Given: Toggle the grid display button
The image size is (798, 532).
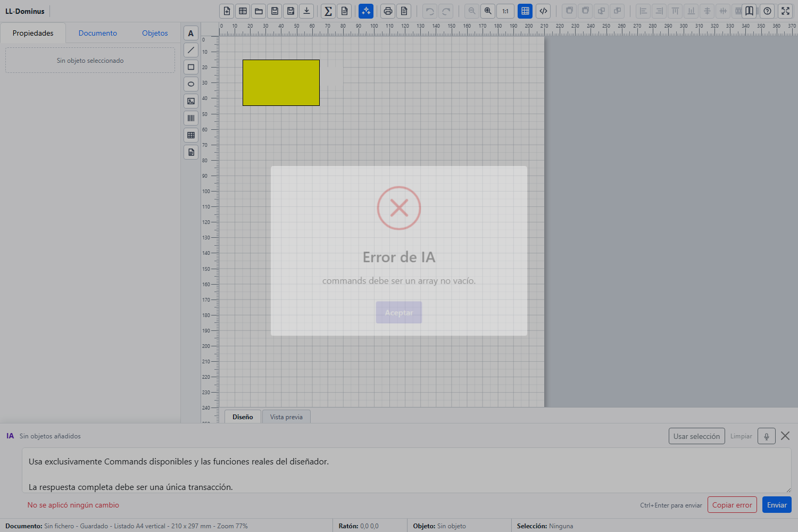Looking at the screenshot, I should click(525, 11).
